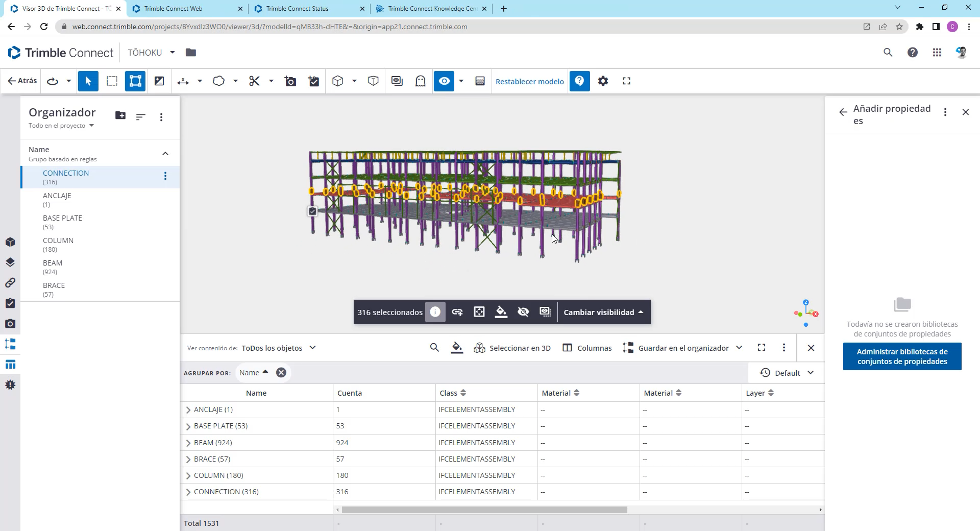Activate the dashed rectangle selection tool
This screenshot has width=980, height=531.
(x=112, y=81)
